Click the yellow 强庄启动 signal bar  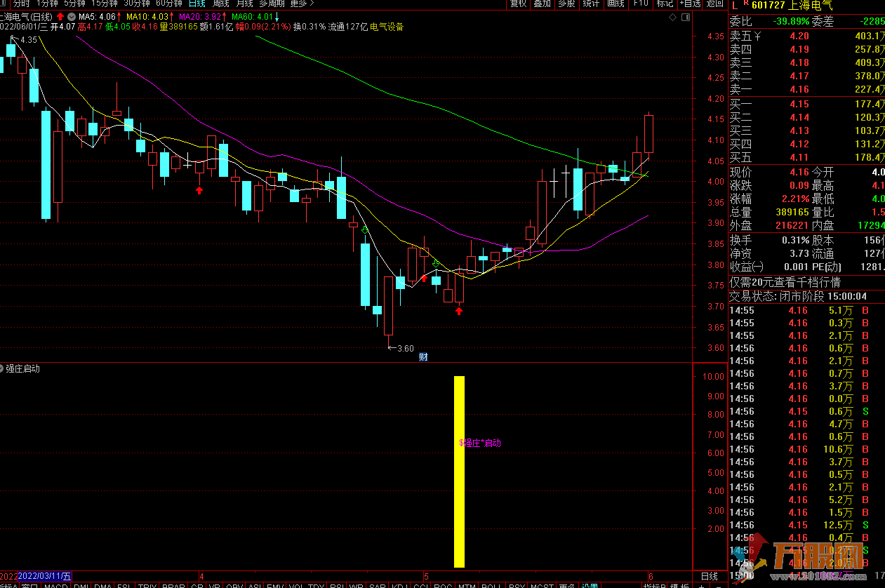(x=460, y=472)
